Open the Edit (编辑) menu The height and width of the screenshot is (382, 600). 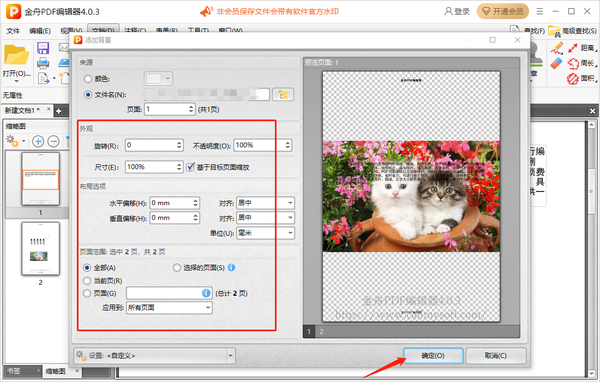tap(40, 31)
